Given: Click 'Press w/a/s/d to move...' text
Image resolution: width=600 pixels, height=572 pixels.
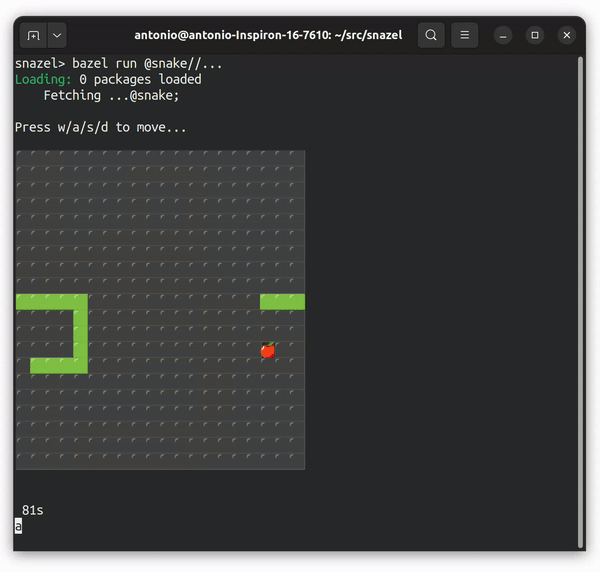Looking at the screenshot, I should pos(100,127).
